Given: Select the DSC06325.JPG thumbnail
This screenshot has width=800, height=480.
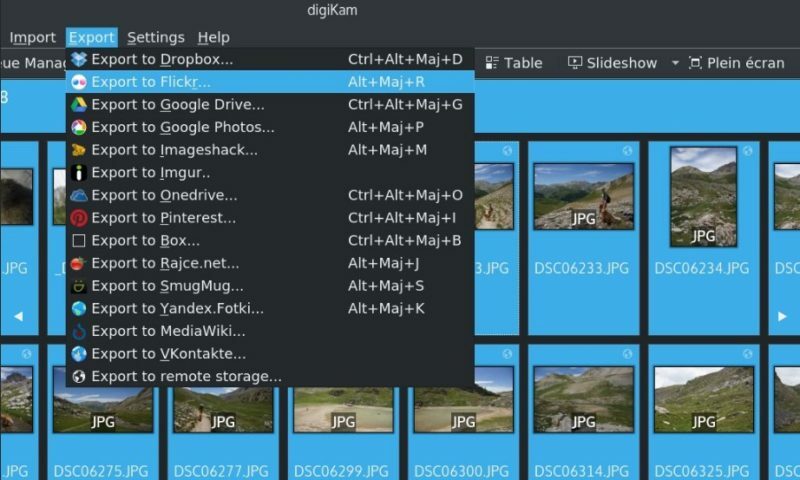Looking at the screenshot, I should tap(704, 399).
